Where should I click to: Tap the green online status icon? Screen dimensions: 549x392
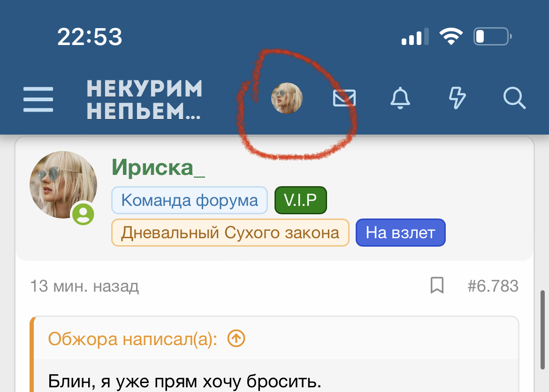[84, 214]
